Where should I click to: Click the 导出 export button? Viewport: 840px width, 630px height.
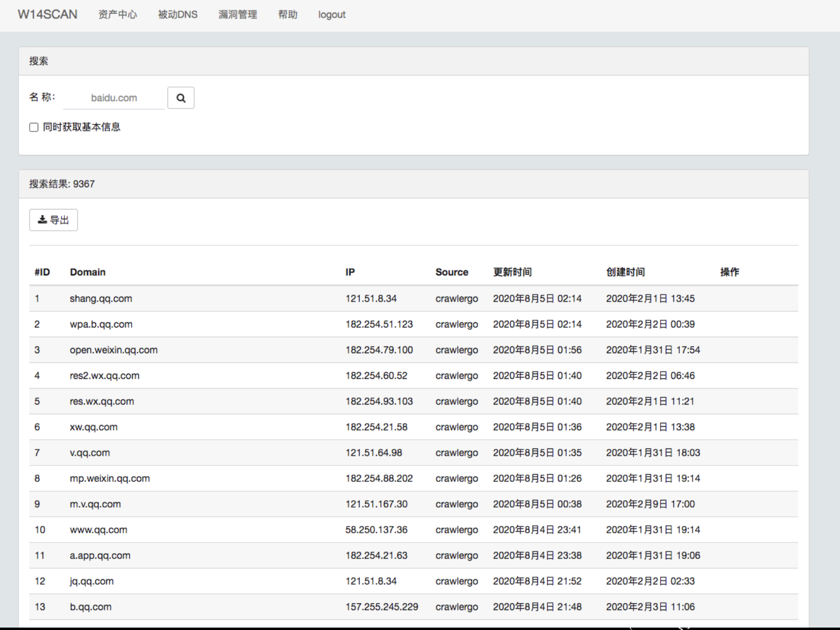point(53,220)
